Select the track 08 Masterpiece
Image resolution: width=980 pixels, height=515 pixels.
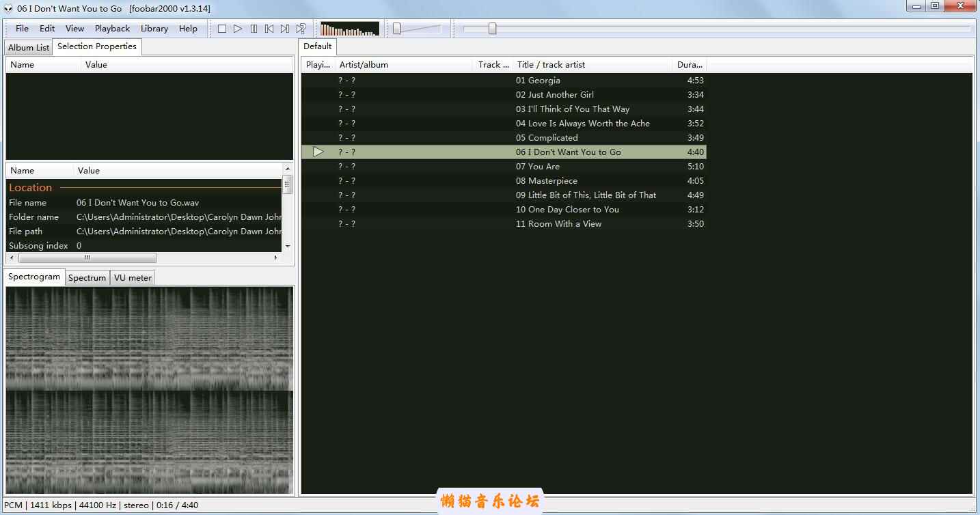click(546, 181)
